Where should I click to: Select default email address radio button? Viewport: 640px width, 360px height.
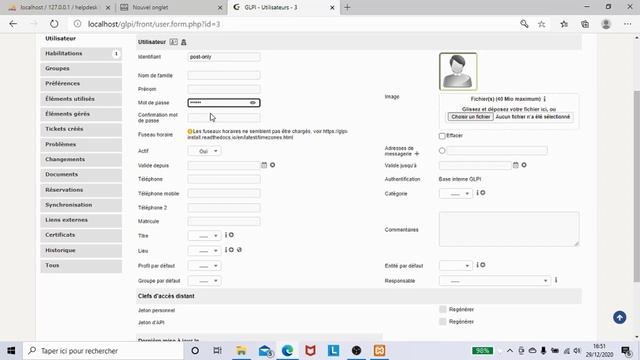tap(442, 151)
